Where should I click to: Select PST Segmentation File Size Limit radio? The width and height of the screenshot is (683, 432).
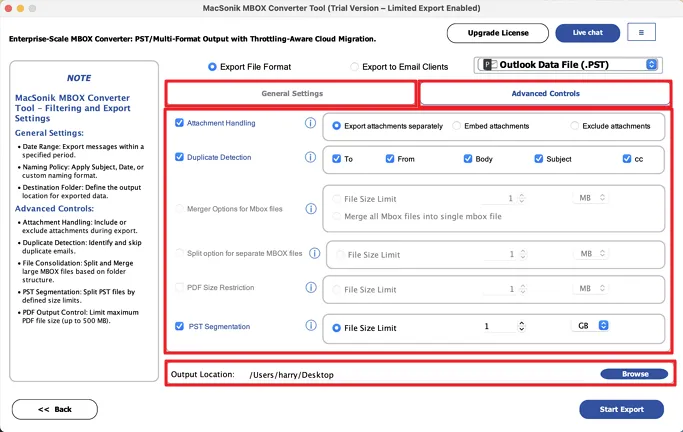tap(336, 328)
